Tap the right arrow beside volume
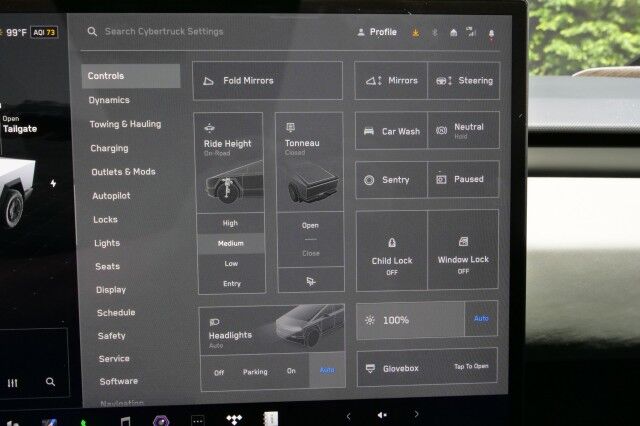Viewport: 640px width, 426px height. pos(416,414)
